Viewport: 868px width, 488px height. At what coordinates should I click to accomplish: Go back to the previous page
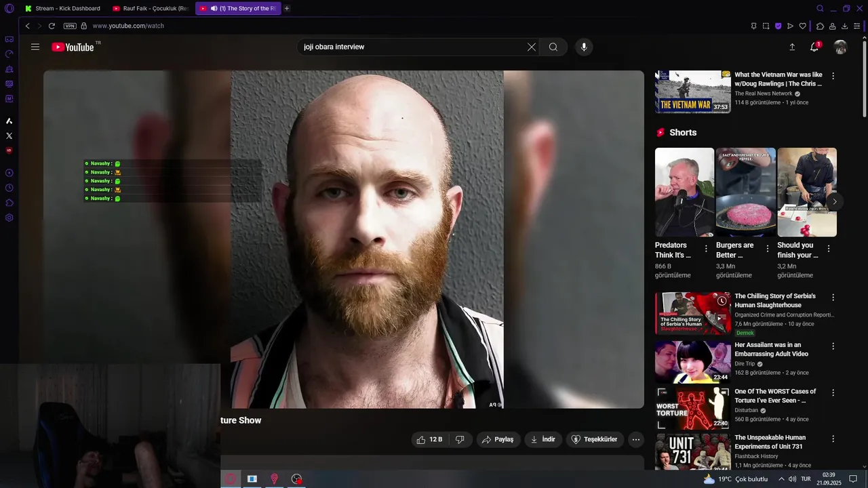27,26
